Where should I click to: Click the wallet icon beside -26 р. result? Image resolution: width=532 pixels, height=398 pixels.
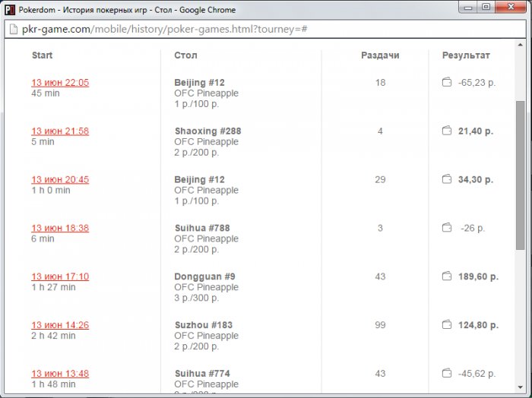click(x=447, y=228)
